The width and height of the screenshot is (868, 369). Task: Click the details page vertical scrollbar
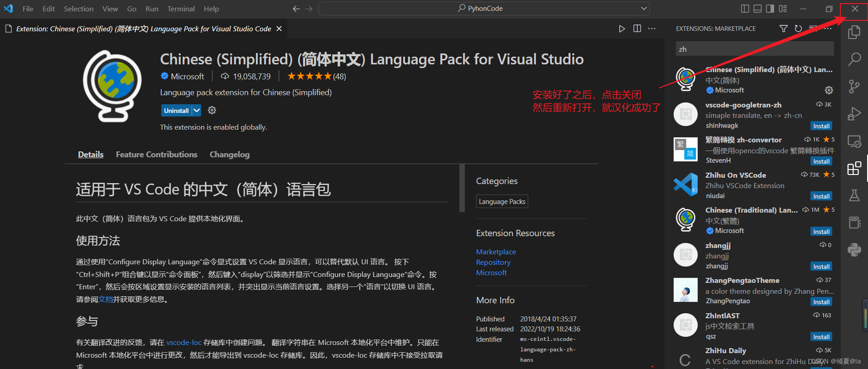click(462, 188)
